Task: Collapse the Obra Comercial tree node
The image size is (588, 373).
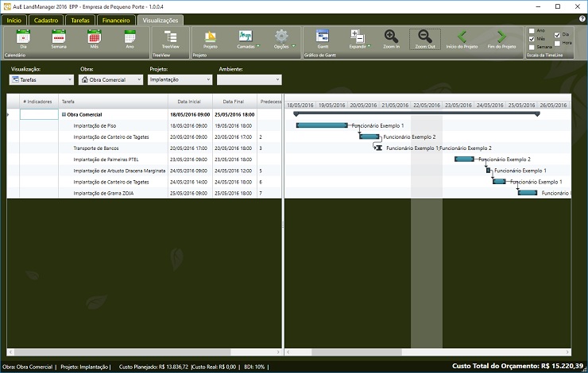Action: tap(64, 114)
